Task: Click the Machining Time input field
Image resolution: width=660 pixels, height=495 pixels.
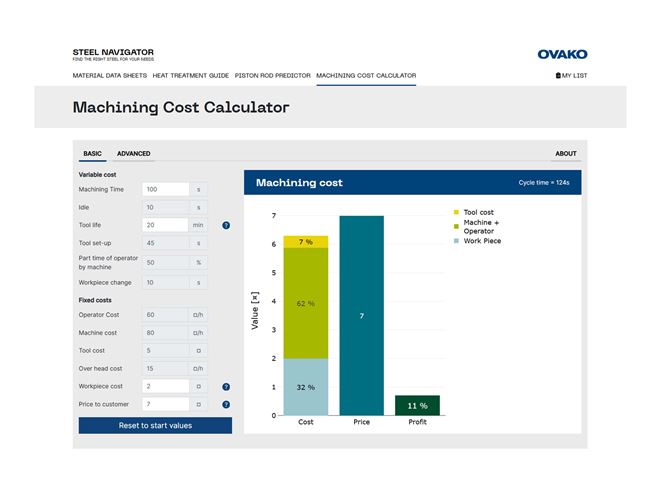Action: [x=165, y=189]
